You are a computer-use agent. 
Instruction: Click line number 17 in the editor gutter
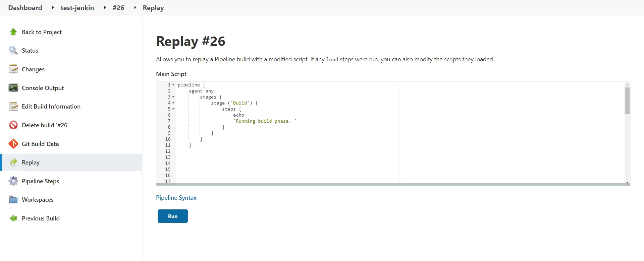coord(168,181)
